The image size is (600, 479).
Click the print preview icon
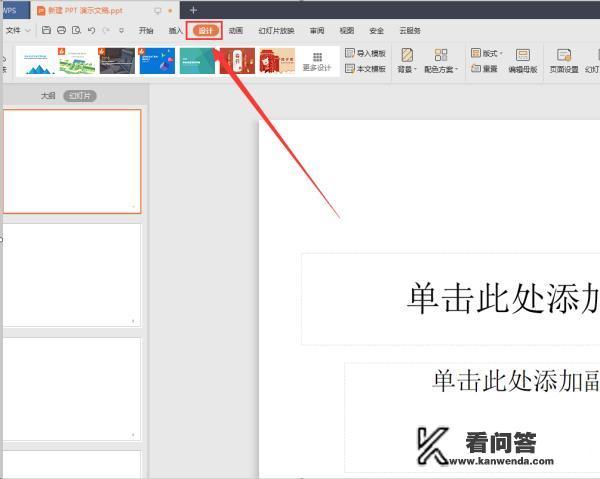[x=76, y=30]
